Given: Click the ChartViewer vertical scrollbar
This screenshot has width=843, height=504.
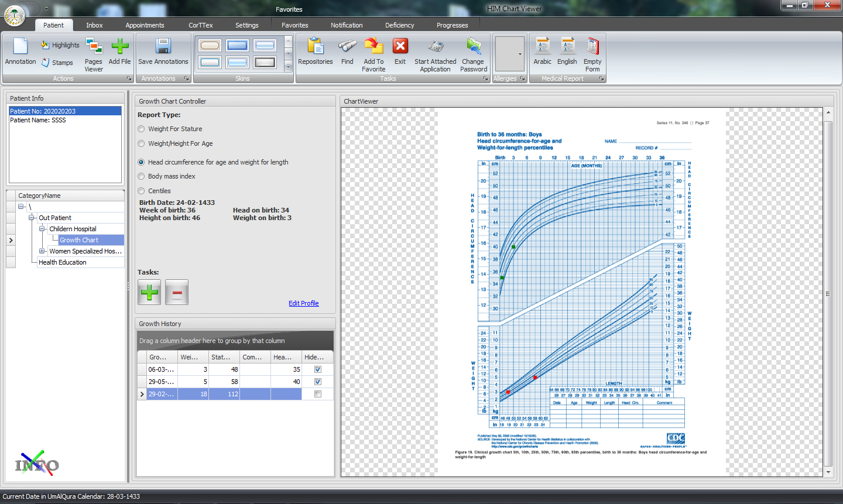Looking at the screenshot, I should click(828, 293).
